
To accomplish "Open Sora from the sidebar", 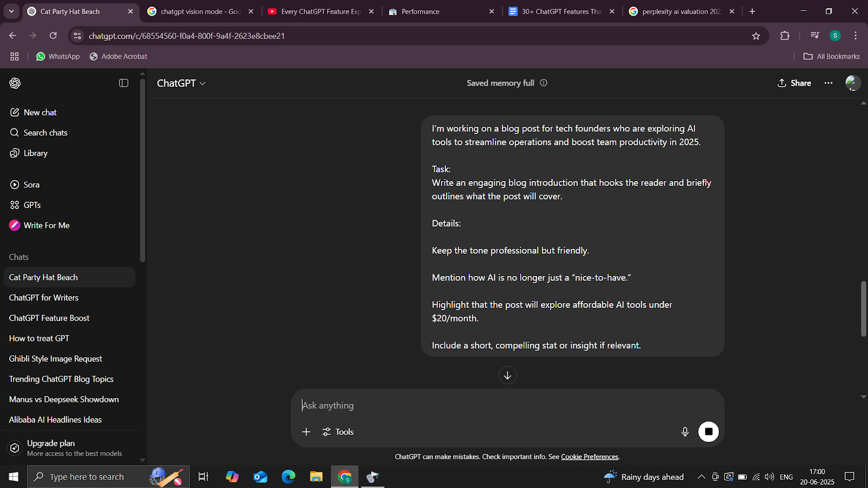I will [69, 185].
